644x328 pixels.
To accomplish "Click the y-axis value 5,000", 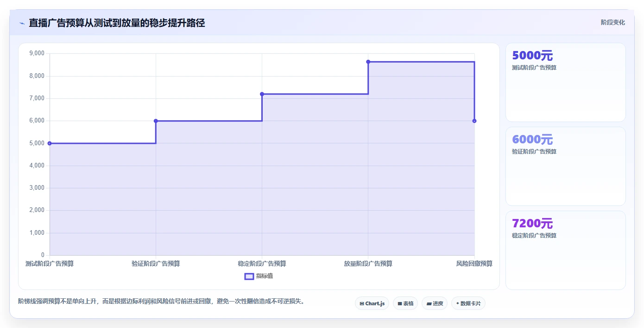I will (37, 143).
